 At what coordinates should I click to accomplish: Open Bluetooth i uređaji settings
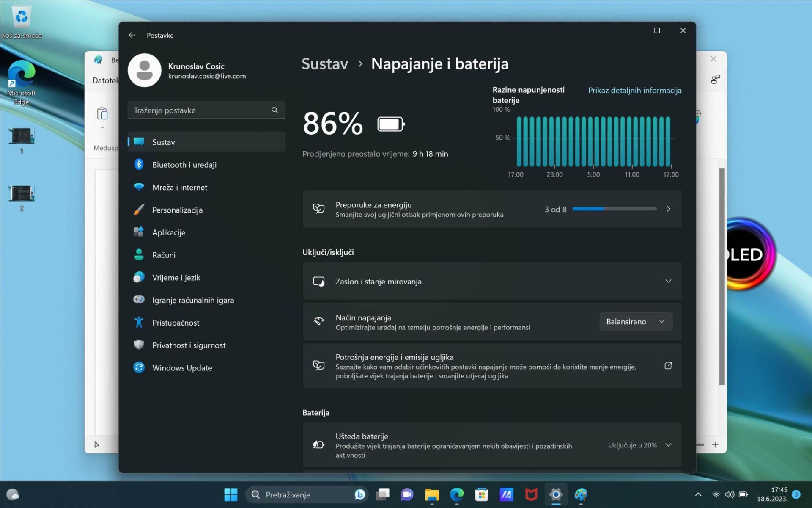[x=185, y=164]
